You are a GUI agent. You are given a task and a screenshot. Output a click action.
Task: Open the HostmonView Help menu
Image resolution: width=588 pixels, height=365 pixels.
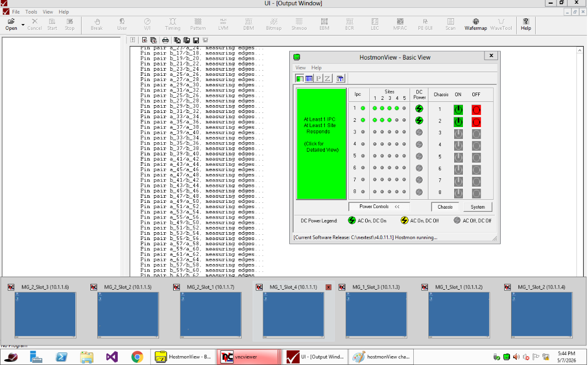click(316, 67)
